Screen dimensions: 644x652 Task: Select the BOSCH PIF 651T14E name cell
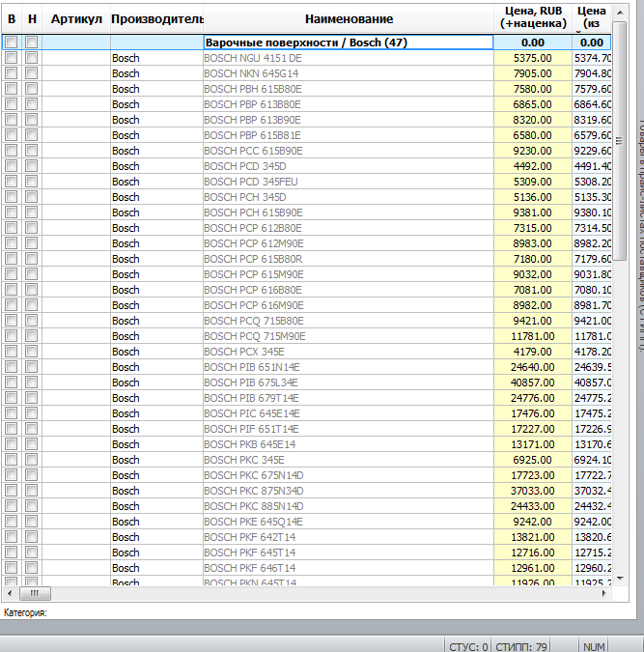click(349, 429)
